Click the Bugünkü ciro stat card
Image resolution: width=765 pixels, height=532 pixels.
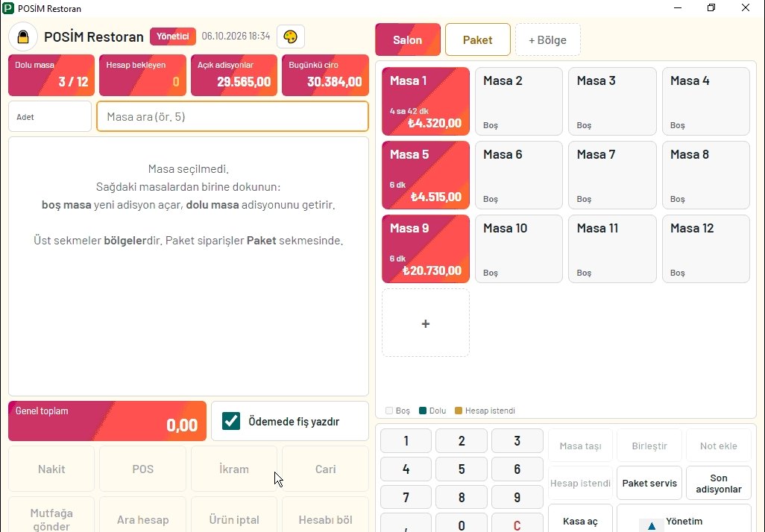click(325, 75)
